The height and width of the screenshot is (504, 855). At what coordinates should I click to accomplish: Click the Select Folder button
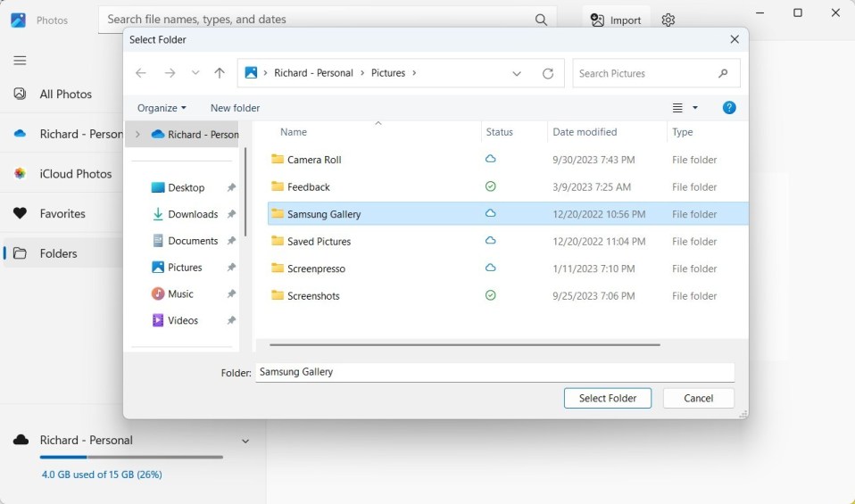[x=608, y=399]
